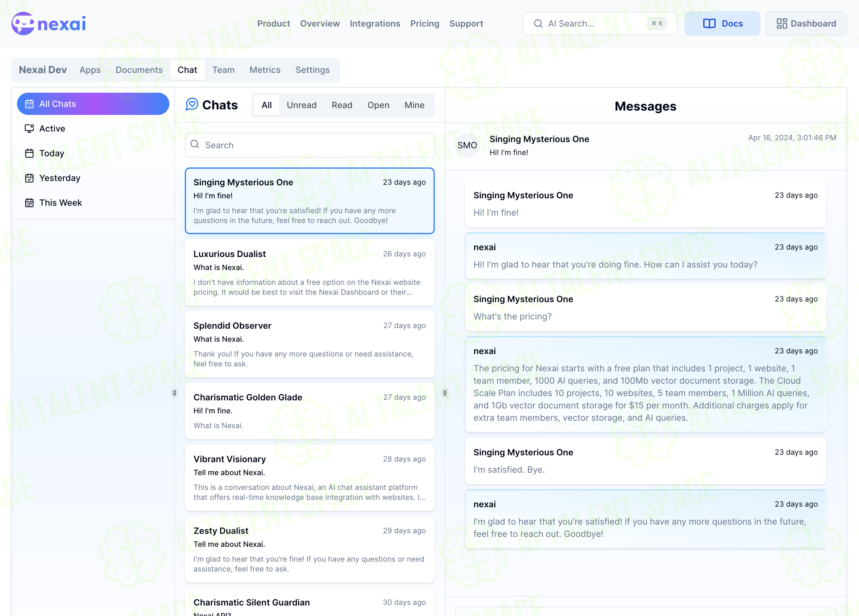Go to Integrations page
Image resolution: width=859 pixels, height=616 pixels.
[374, 23]
